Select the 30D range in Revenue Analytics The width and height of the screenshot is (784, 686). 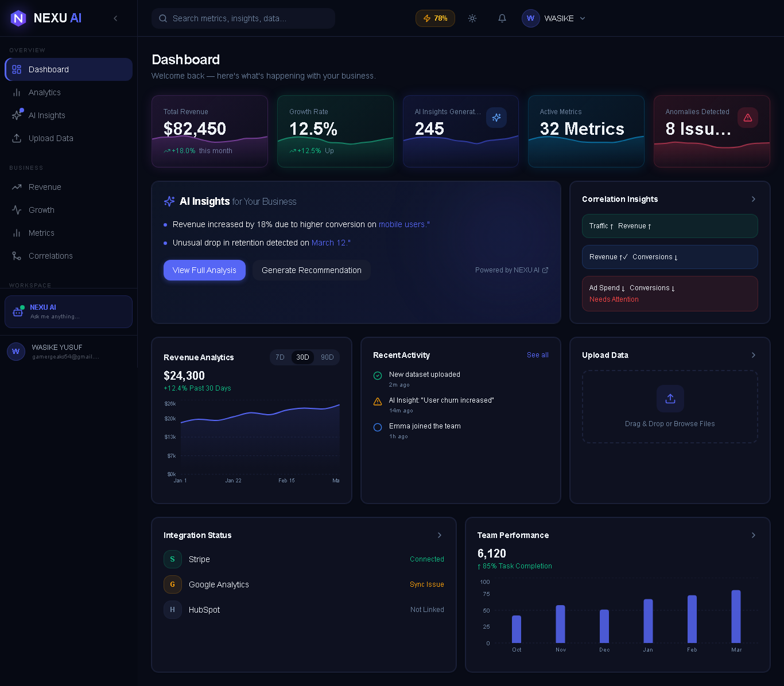(x=302, y=357)
